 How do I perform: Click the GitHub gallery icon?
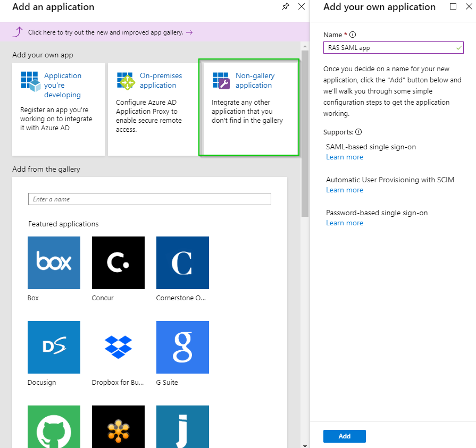click(54, 426)
